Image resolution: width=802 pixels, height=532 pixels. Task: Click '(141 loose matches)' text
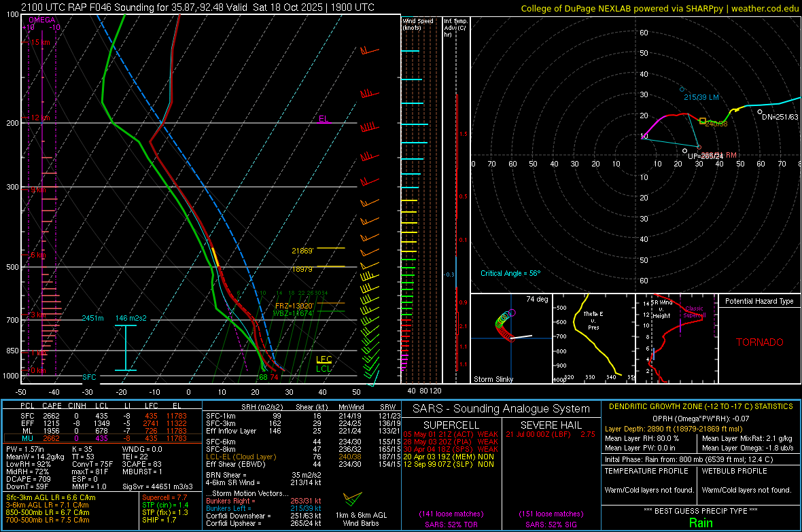click(451, 514)
